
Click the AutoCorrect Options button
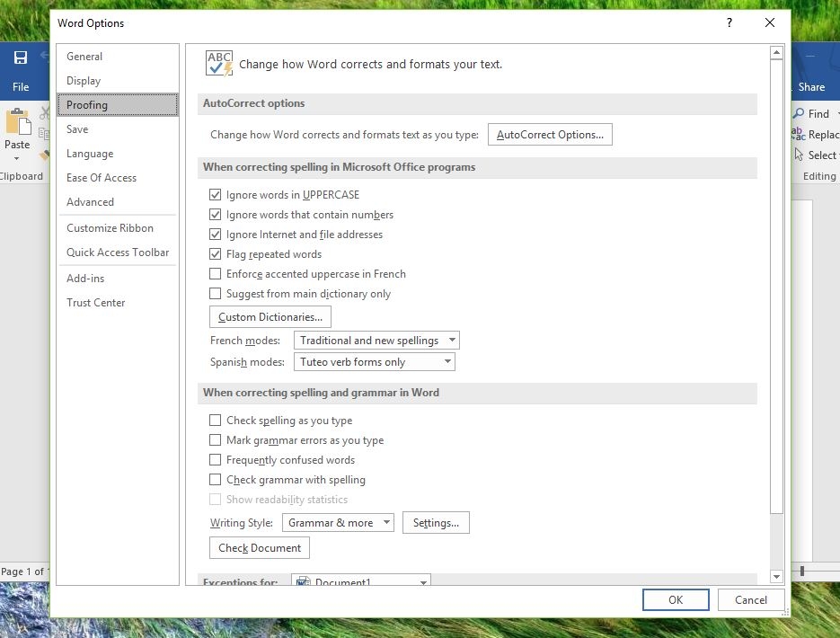(550, 135)
